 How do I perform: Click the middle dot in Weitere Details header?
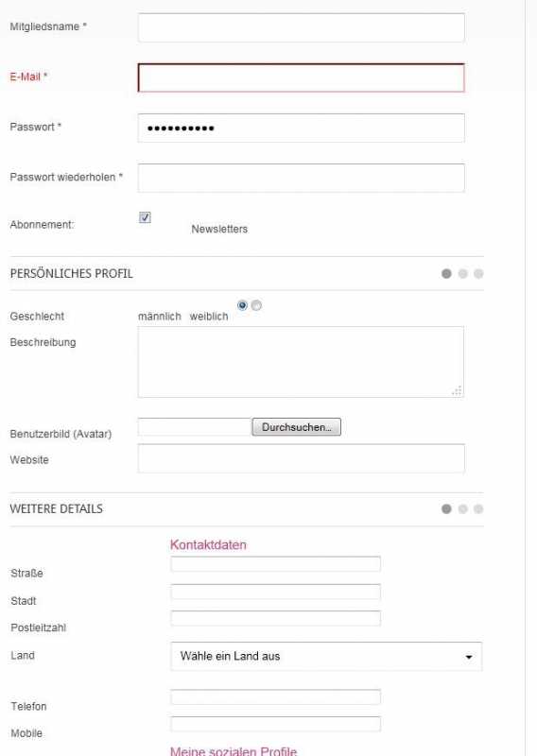462,508
